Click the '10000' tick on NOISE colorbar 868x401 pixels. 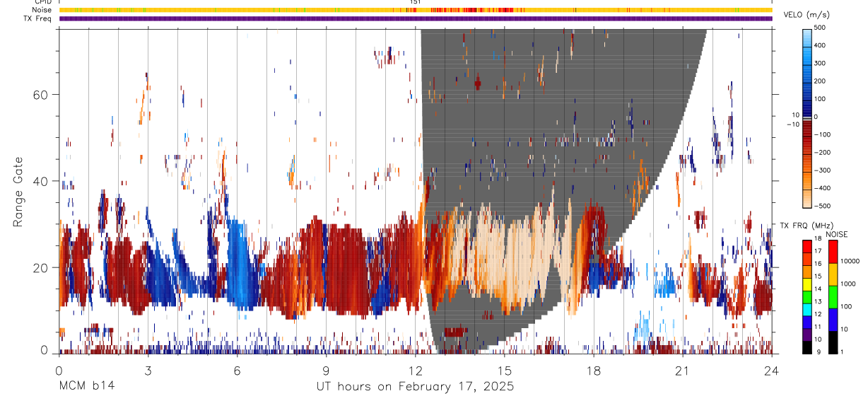click(x=850, y=262)
